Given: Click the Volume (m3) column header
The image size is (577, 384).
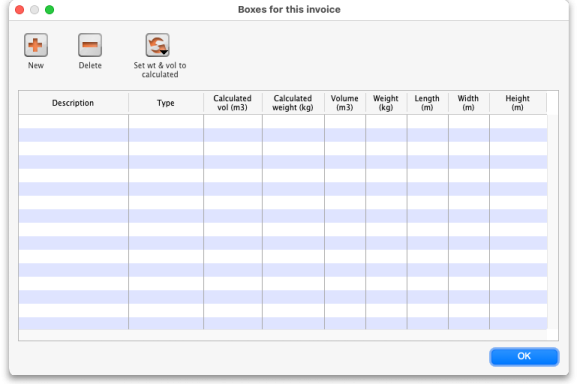Looking at the screenshot, I should (x=345, y=103).
